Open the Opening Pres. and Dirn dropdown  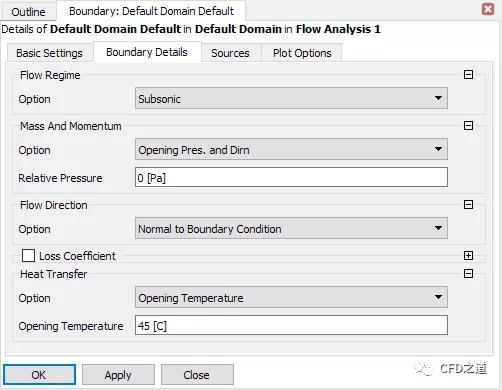coord(291,149)
